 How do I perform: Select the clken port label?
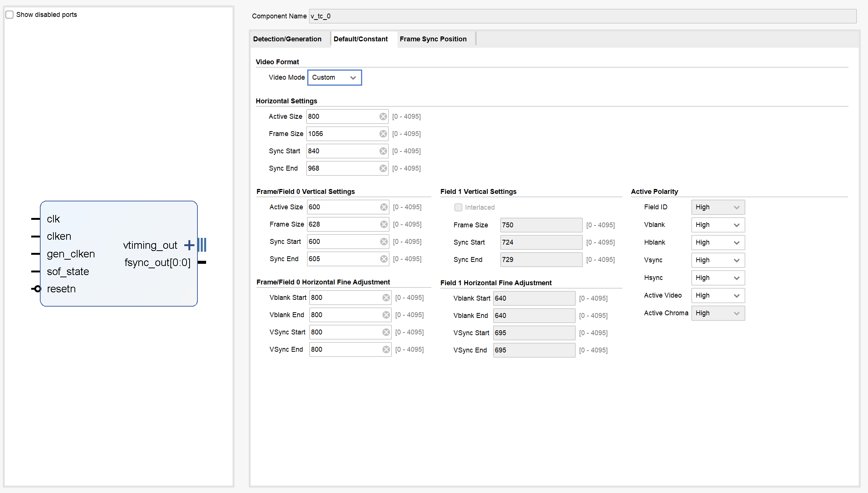pos(59,236)
